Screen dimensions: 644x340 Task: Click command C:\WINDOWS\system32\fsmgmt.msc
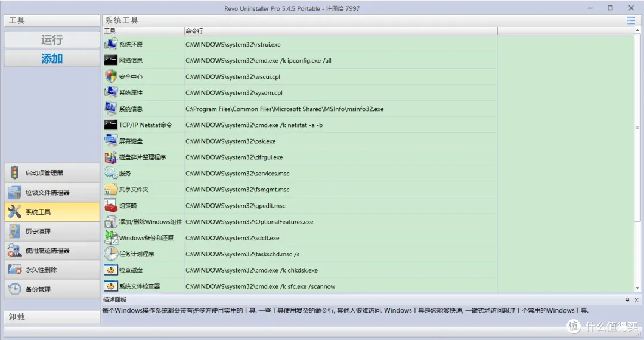237,189
